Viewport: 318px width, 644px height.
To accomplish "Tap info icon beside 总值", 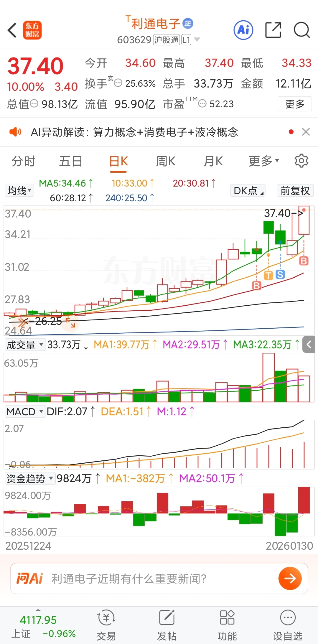I will pyautogui.click(x=34, y=103).
